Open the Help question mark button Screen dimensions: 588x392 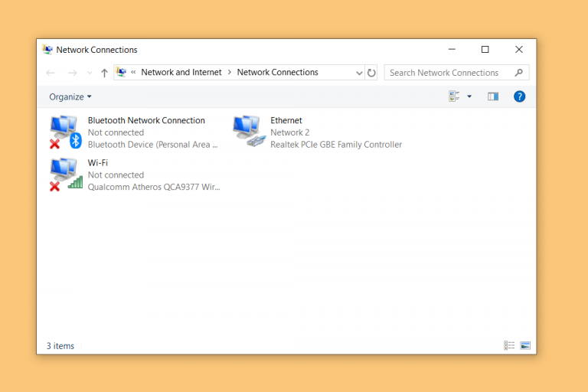point(519,96)
